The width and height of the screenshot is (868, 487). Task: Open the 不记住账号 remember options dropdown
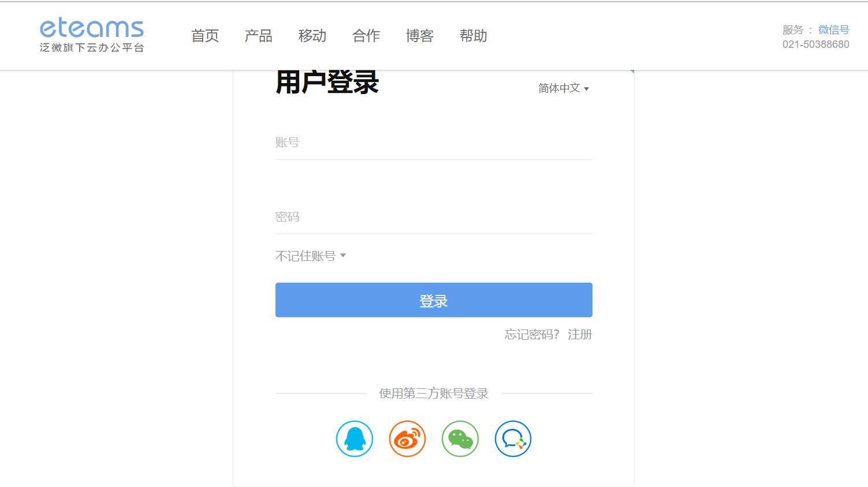click(x=311, y=256)
